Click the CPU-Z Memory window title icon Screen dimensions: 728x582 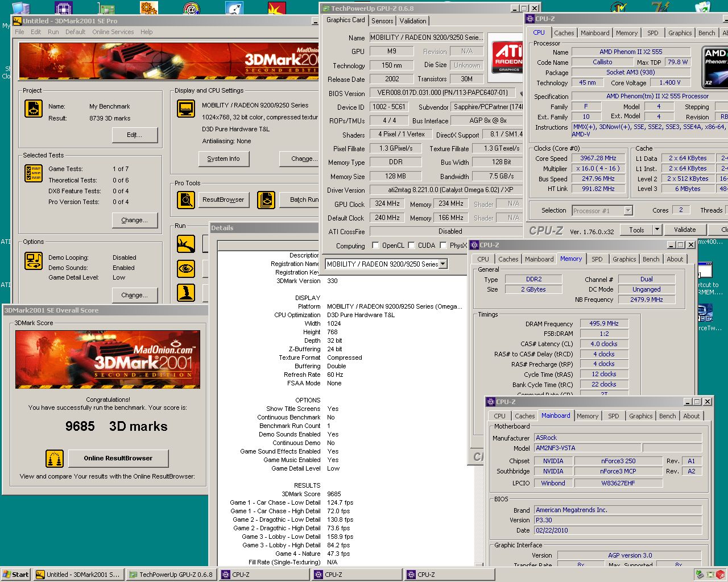474,245
